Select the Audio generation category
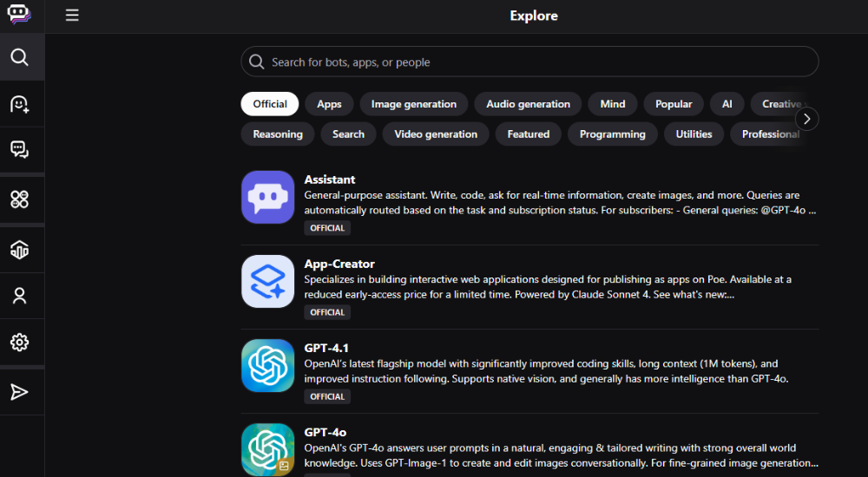 528,104
